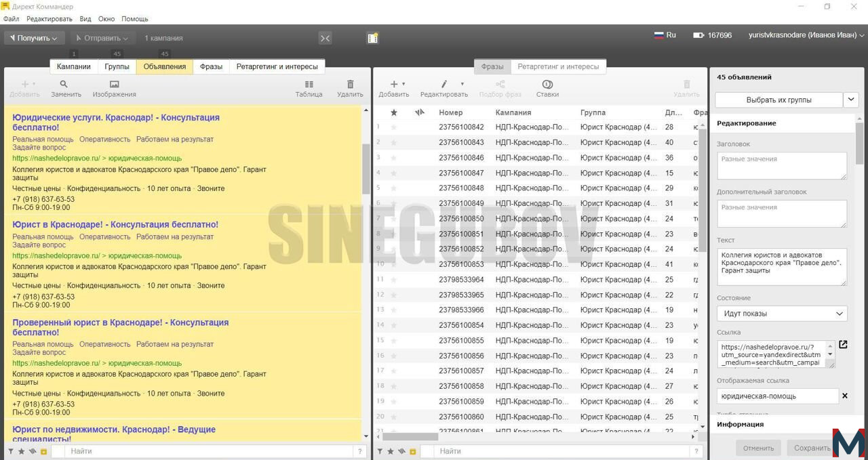This screenshot has height=460, width=868.
Task: Switch to the Кампании tab
Action: tap(74, 66)
